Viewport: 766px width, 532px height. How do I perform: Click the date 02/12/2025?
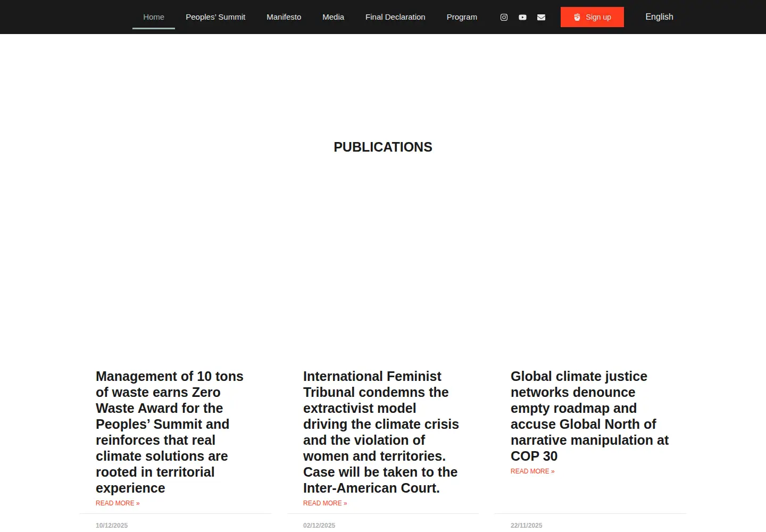(319, 526)
